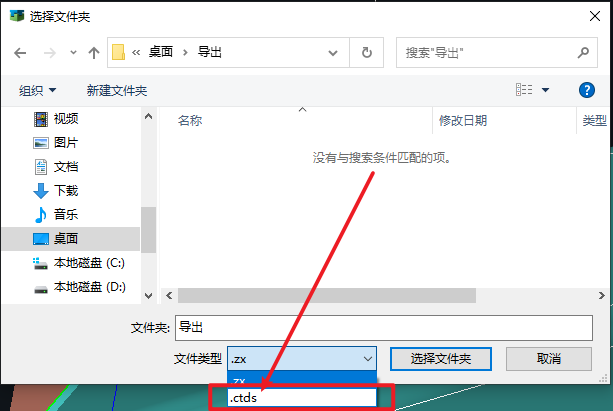Expand the address bar path dropdown
The height and width of the screenshot is (411, 613).
[333, 53]
